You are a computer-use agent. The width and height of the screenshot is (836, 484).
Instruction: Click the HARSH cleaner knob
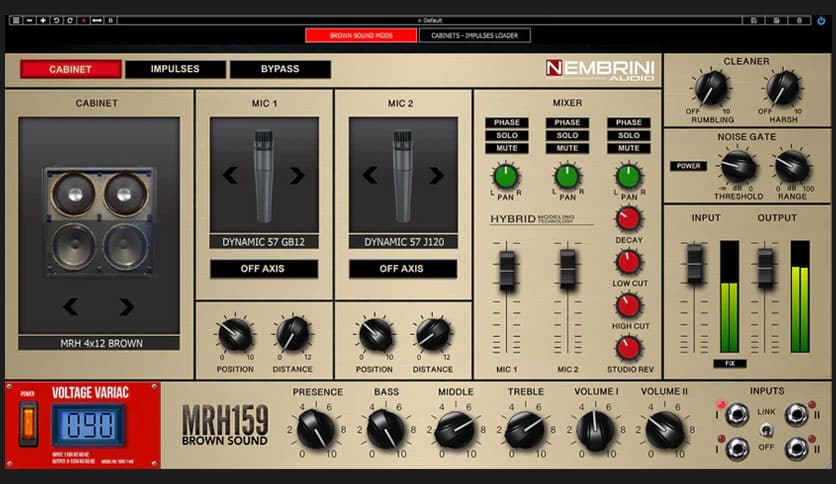pos(783,88)
